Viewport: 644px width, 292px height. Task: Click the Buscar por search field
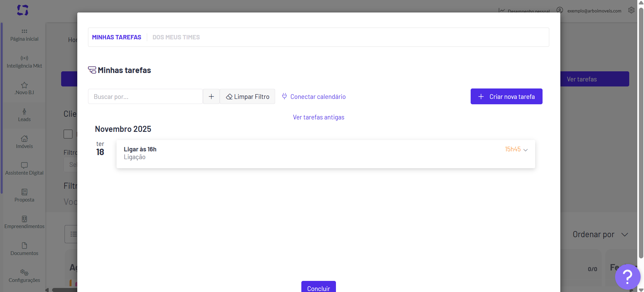145,97
